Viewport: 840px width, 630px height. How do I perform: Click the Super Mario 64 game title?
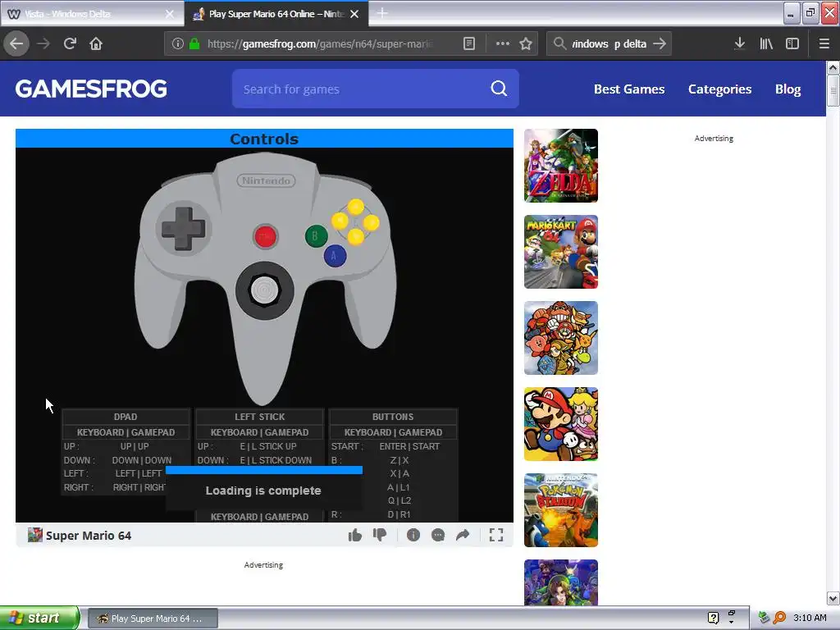point(89,535)
